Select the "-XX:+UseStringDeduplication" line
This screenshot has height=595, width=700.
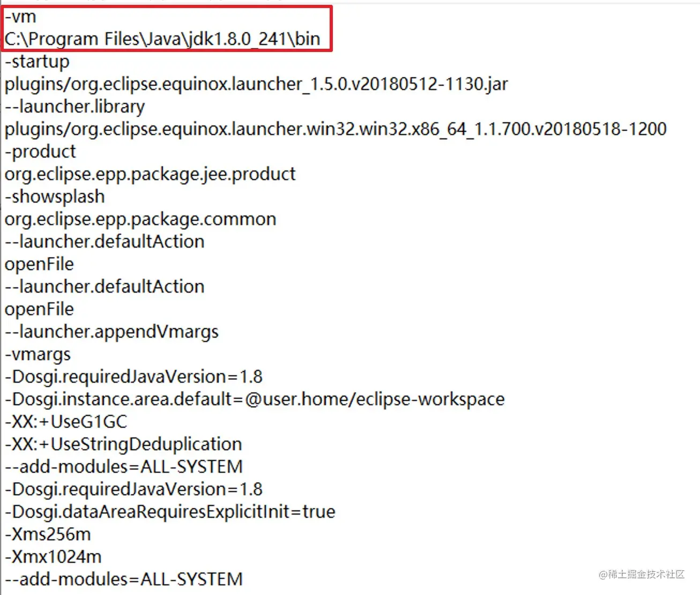(123, 444)
